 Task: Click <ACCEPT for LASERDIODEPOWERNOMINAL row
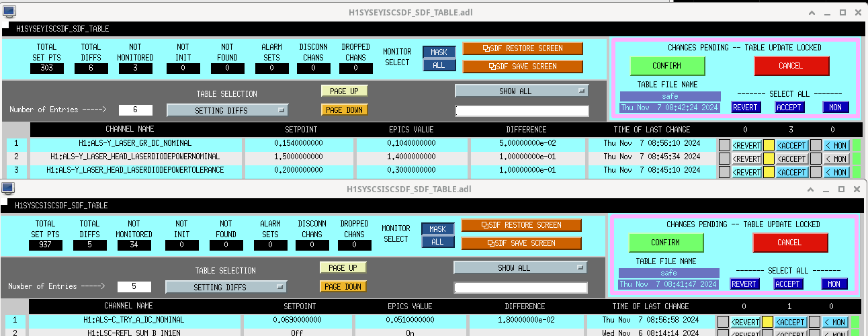[791, 159]
